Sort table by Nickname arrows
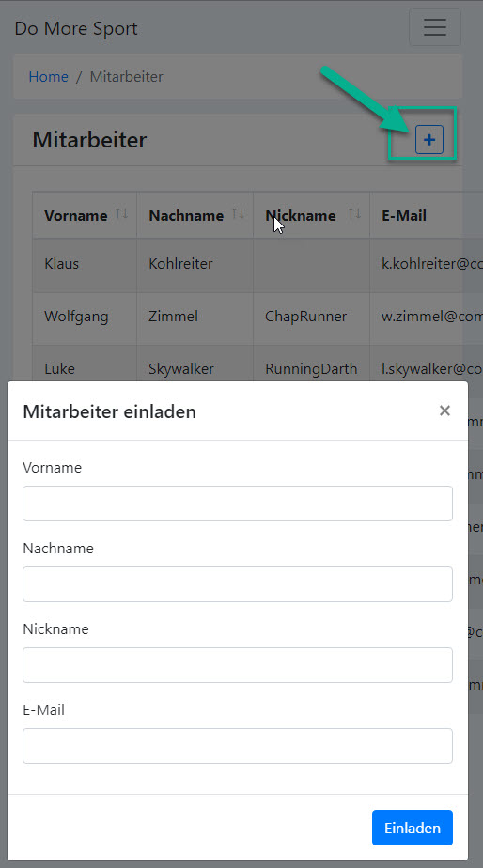Viewport: 483px width, 868px height. point(354,213)
